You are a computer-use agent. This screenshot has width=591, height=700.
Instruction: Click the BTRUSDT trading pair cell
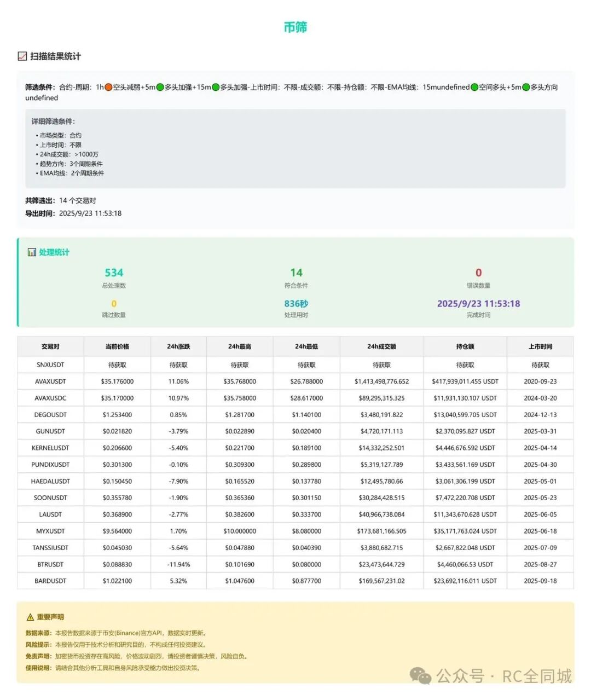[x=50, y=564]
